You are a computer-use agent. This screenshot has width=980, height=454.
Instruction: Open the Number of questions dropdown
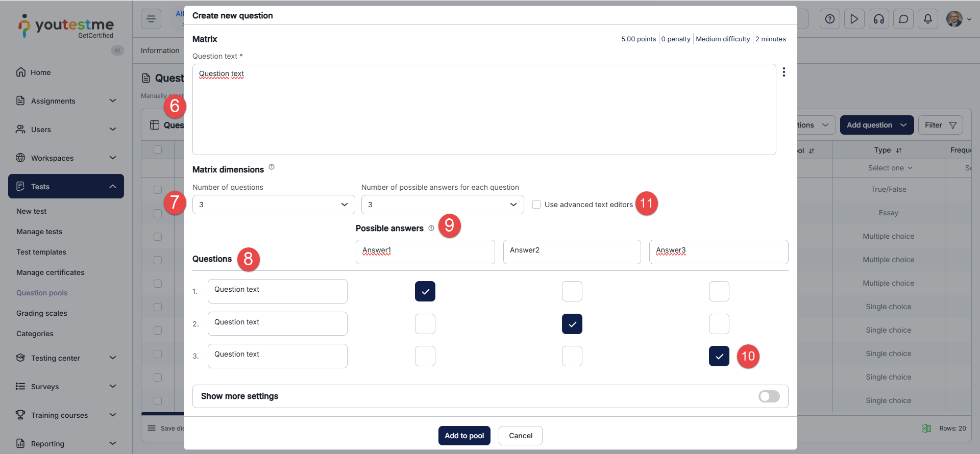pyautogui.click(x=274, y=205)
